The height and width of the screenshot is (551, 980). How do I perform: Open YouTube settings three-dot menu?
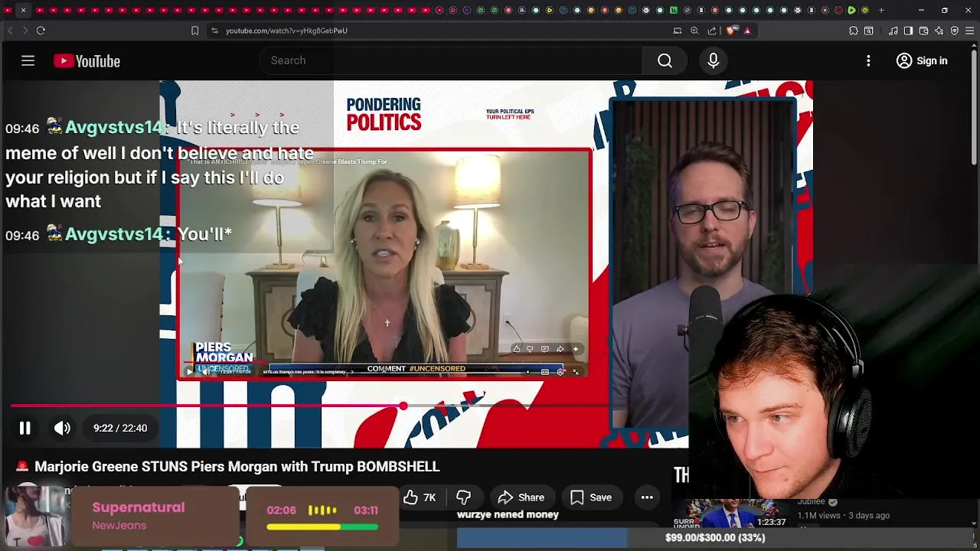[868, 60]
